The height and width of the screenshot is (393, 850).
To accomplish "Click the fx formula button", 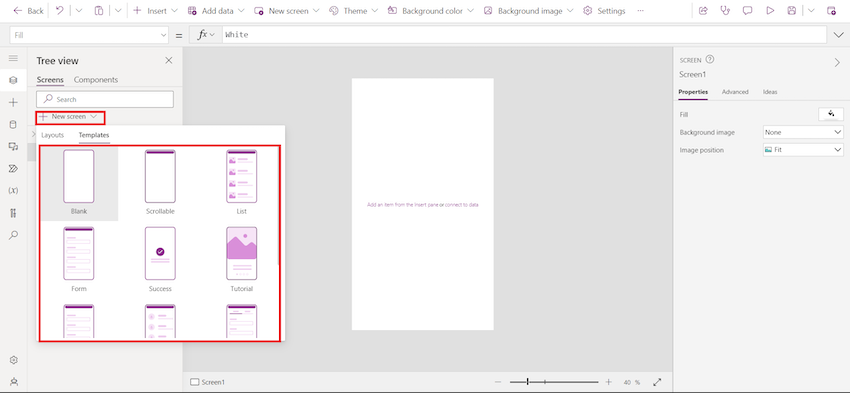I will point(205,35).
